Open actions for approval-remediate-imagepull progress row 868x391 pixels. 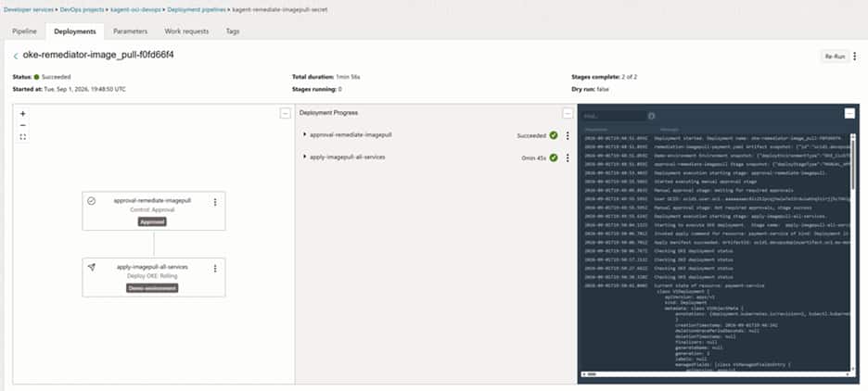pyautogui.click(x=568, y=135)
